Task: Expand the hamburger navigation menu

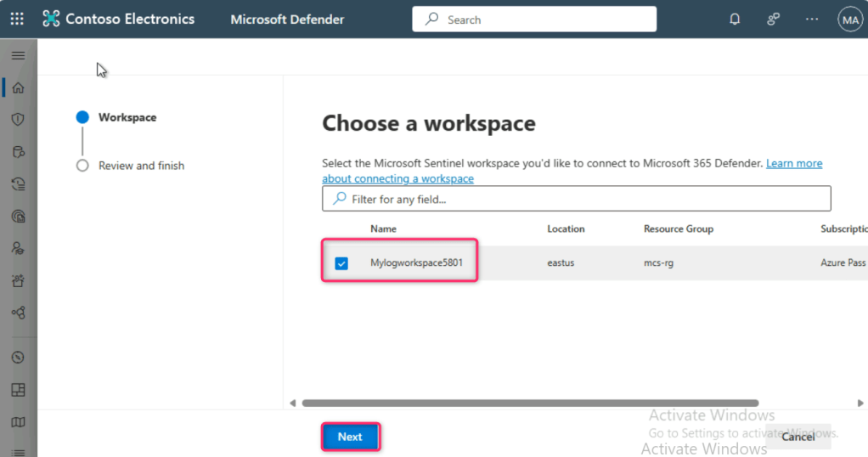Action: 18,55
